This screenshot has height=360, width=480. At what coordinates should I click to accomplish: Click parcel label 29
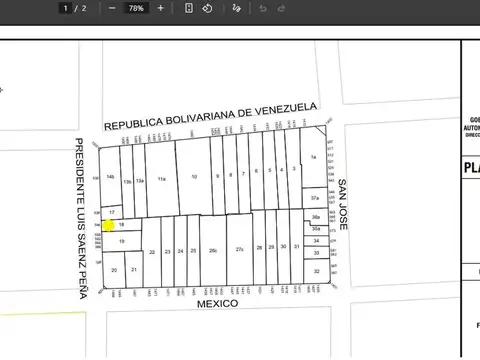[x=271, y=247]
